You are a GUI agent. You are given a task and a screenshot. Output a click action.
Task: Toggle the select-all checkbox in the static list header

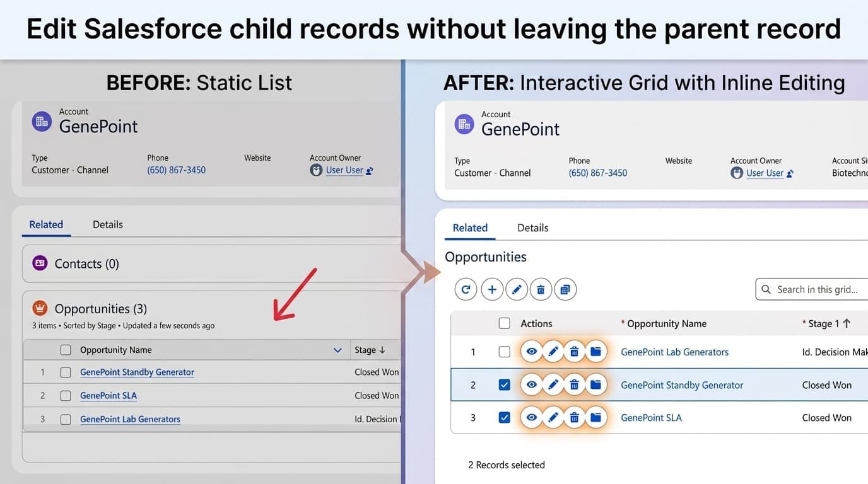(x=66, y=350)
